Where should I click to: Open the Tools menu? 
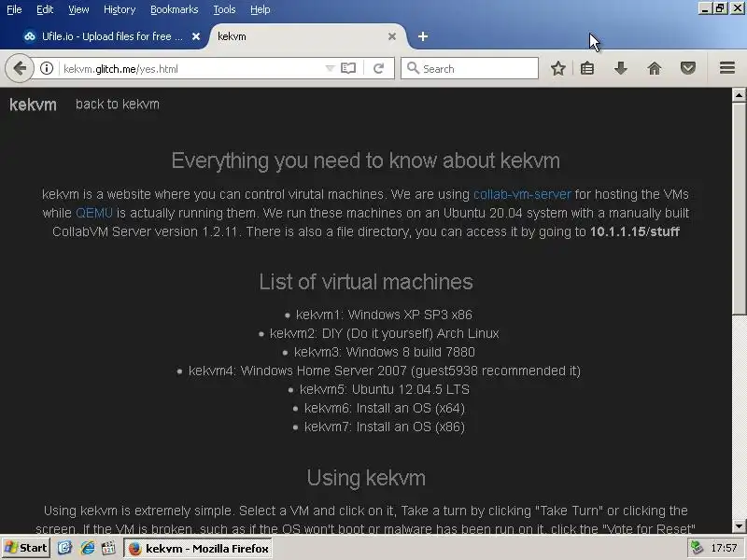[x=224, y=9]
